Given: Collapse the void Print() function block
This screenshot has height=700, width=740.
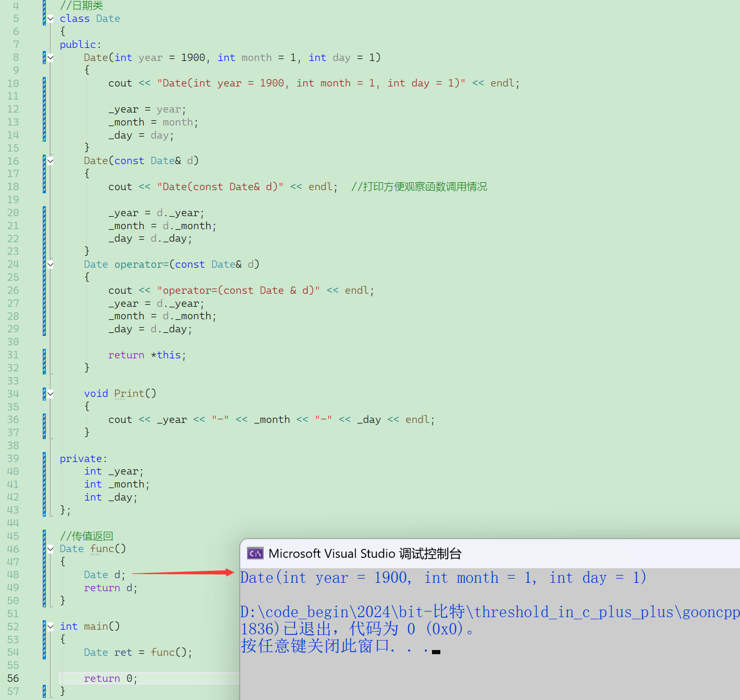Looking at the screenshot, I should pyautogui.click(x=51, y=394).
